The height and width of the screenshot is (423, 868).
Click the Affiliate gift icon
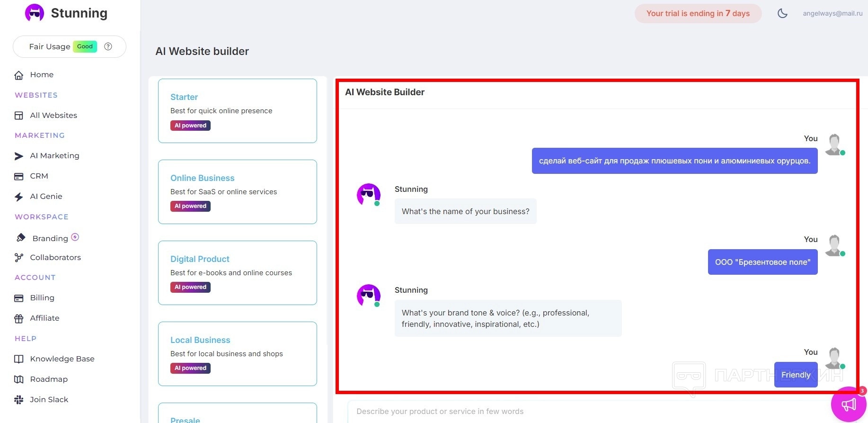(19, 318)
